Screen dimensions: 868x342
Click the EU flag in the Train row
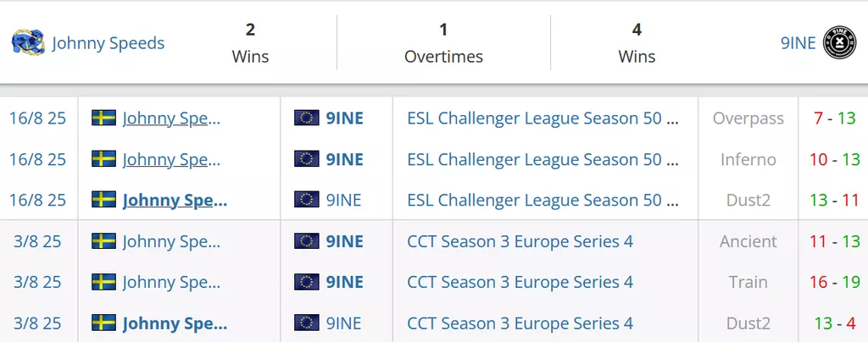tap(307, 283)
